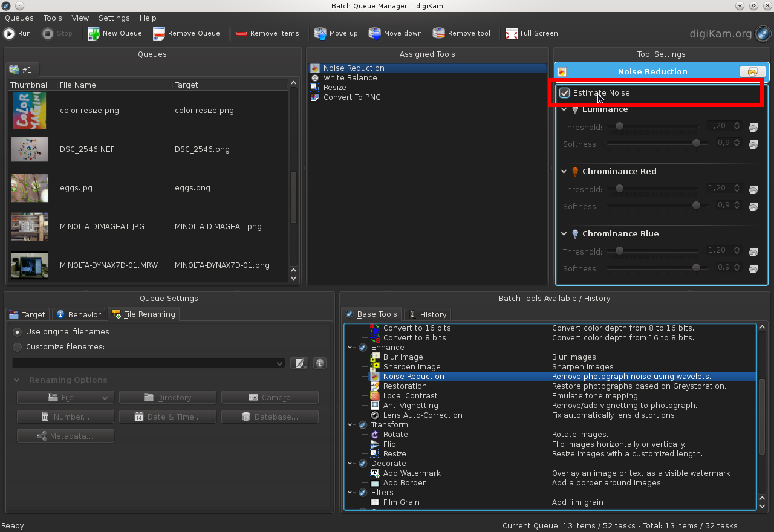Select the eggs.jpg thumbnail in the queue
Screen dimensions: 774x532
click(x=29, y=188)
